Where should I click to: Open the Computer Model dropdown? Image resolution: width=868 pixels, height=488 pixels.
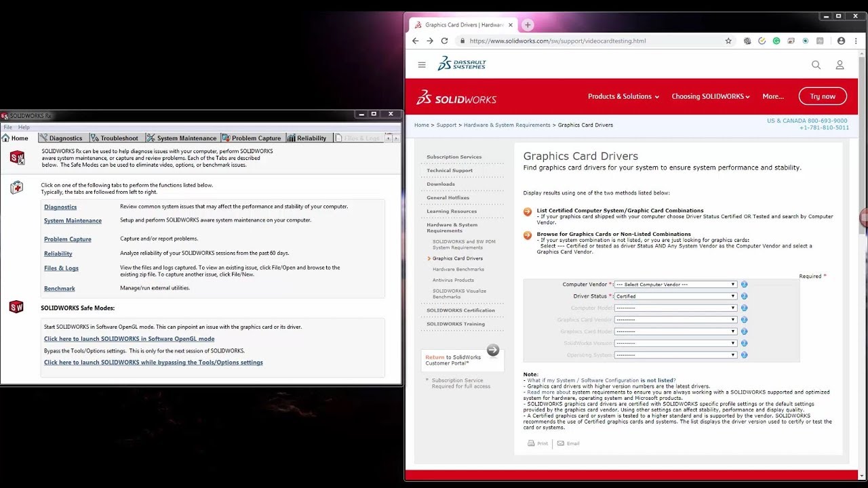pos(675,308)
